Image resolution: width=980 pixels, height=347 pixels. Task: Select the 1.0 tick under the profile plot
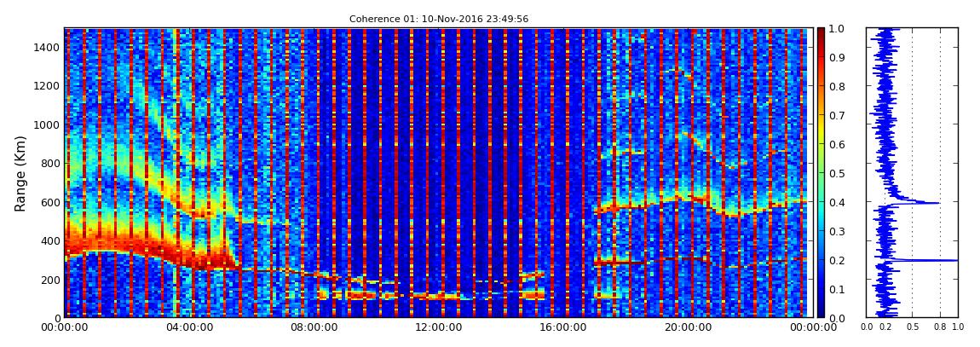(958, 327)
